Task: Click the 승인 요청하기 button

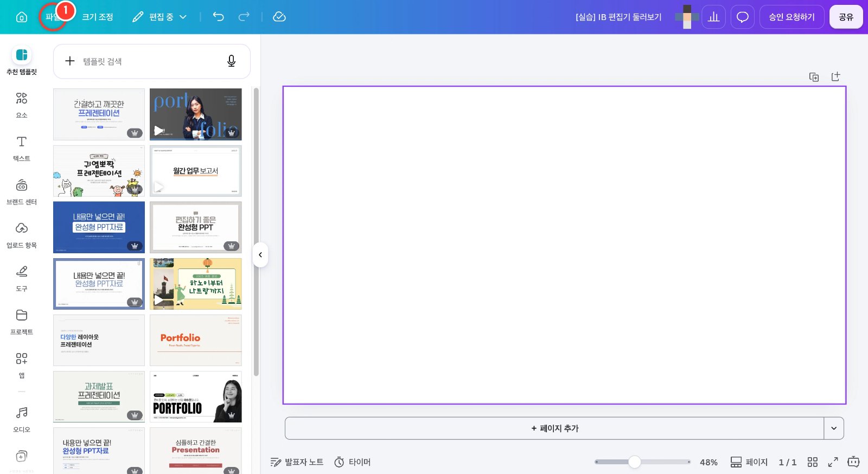Action: click(x=792, y=17)
